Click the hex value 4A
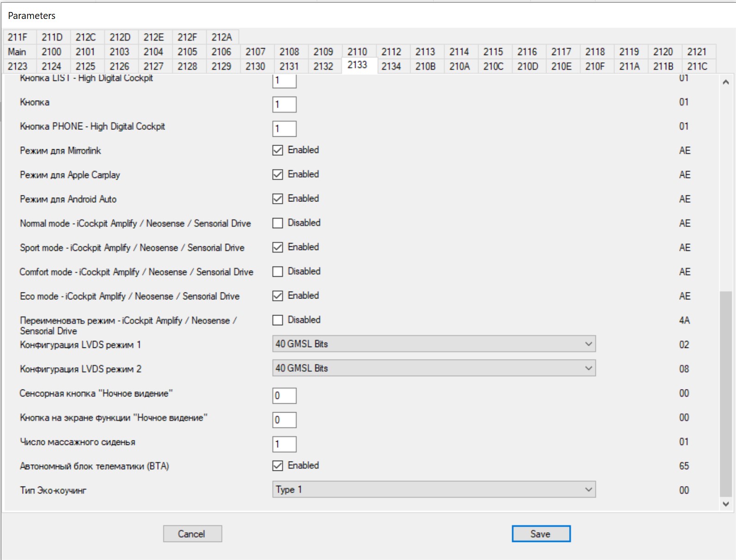 [x=684, y=320]
